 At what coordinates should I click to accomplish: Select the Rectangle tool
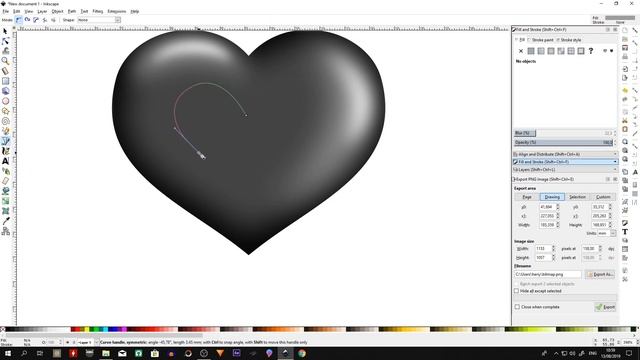5,81
